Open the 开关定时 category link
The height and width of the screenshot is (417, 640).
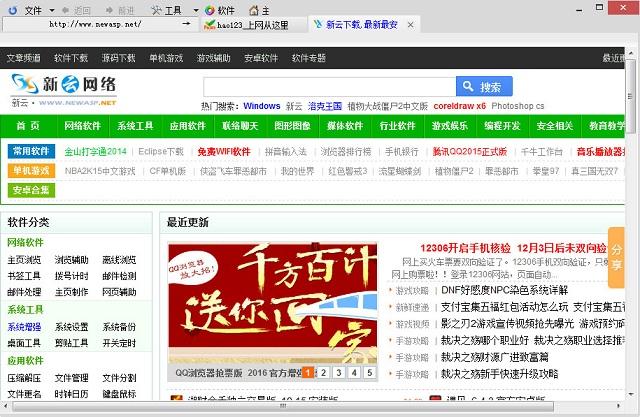[119, 343]
